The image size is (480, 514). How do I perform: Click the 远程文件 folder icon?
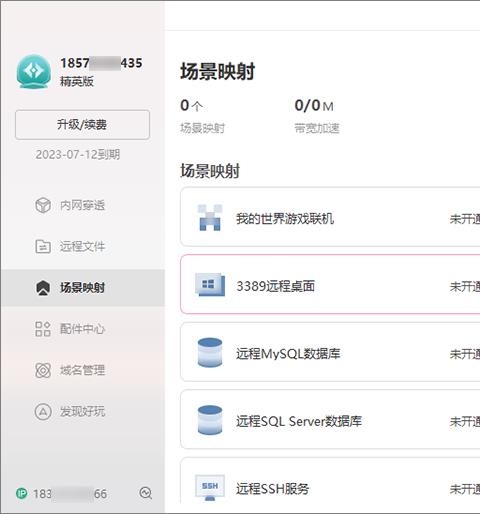43,246
